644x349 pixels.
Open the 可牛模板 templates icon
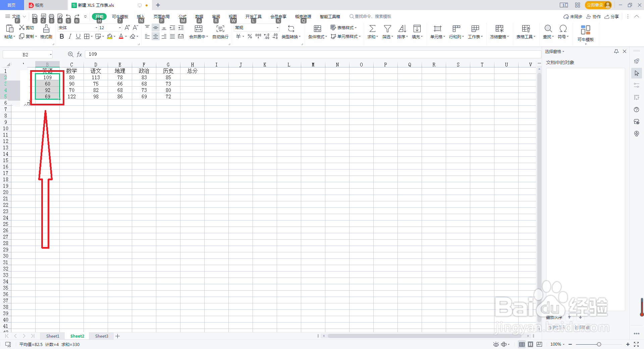(x=586, y=30)
